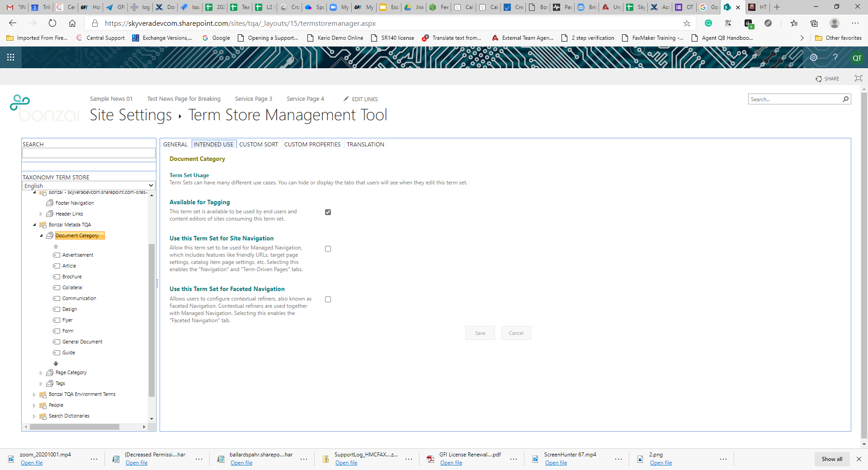Open the Service Page 3 navigation link
The height and width of the screenshot is (470, 868).
tap(254, 99)
